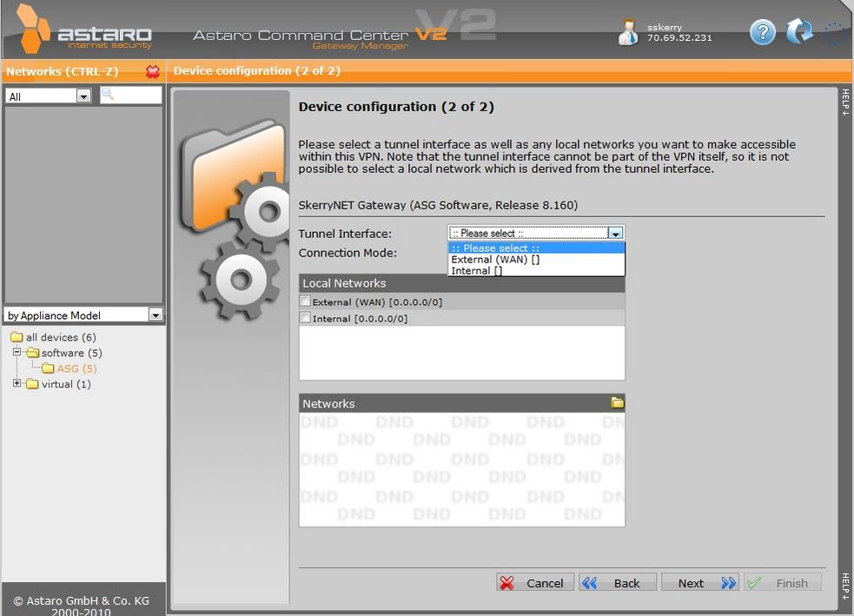The height and width of the screenshot is (616, 854).
Task: Choose External (WAN) from tunnel interface list
Action: click(x=495, y=260)
